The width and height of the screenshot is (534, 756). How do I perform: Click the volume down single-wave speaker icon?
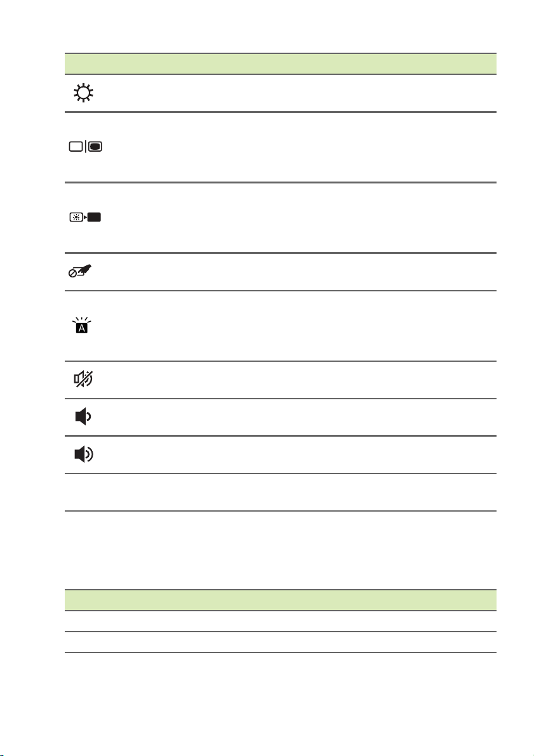coord(83,417)
